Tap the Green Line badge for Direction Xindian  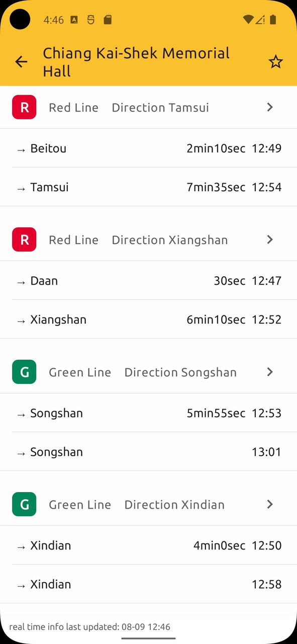24,504
